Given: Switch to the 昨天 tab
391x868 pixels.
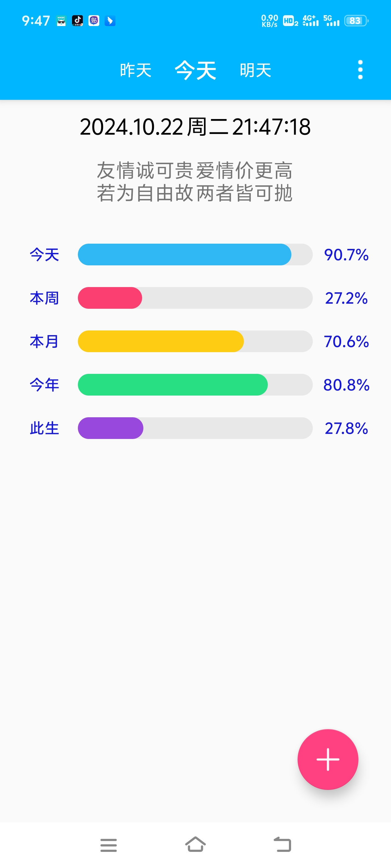Looking at the screenshot, I should click(x=136, y=70).
